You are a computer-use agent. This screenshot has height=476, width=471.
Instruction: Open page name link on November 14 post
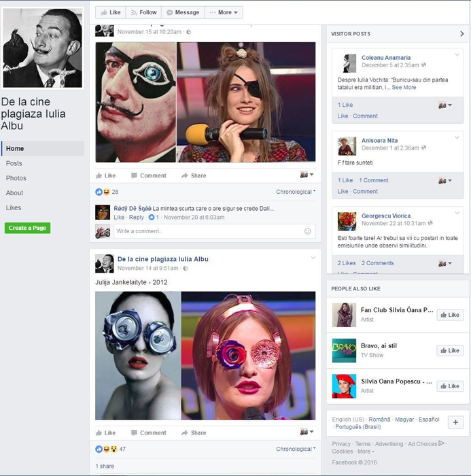[x=163, y=259]
